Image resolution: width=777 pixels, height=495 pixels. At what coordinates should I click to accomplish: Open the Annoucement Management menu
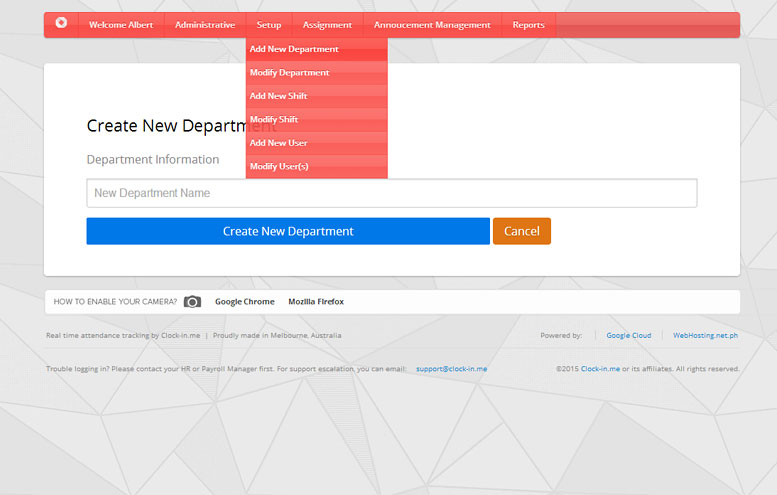click(x=432, y=25)
